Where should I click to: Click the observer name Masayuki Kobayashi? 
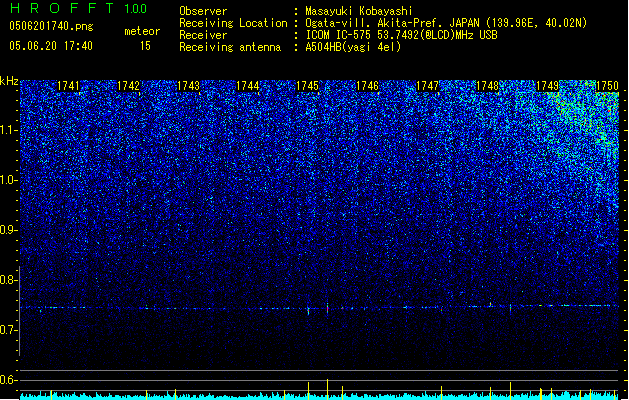[x=359, y=11]
